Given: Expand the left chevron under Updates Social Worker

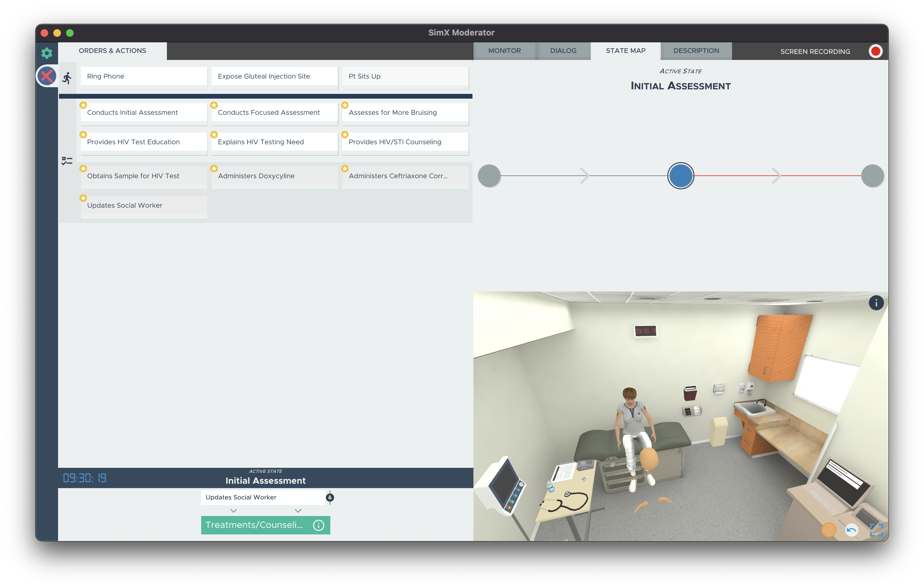Looking at the screenshot, I should click(x=233, y=511).
